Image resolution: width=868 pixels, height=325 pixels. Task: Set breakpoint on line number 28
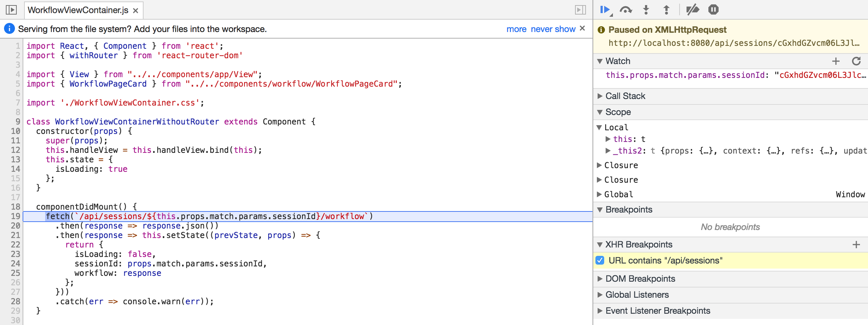coord(15,301)
